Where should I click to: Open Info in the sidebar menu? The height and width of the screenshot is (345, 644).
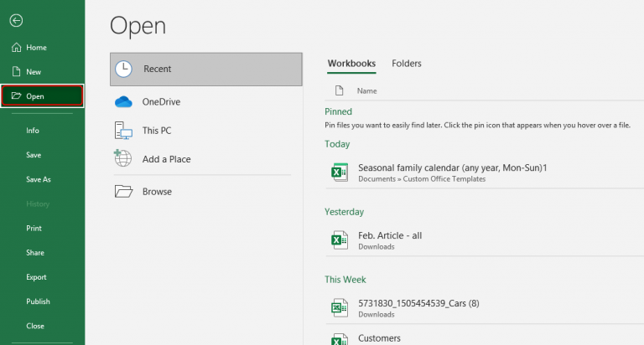[x=33, y=131]
